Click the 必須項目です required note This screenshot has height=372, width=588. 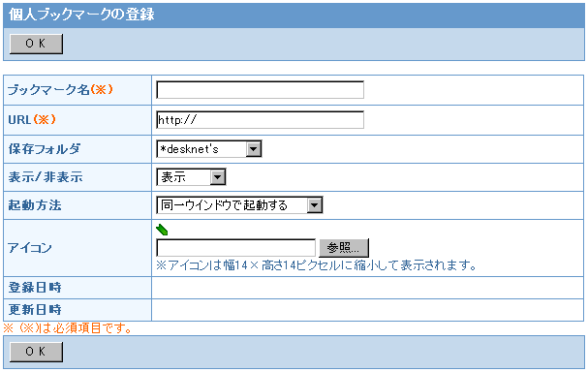(x=68, y=328)
